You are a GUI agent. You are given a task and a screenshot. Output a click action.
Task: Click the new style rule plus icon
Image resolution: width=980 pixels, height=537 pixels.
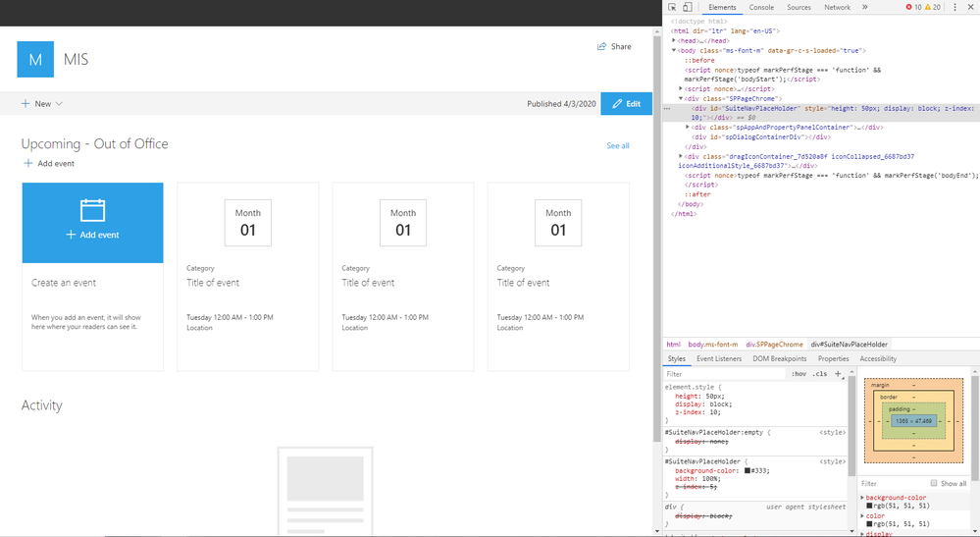coord(838,374)
